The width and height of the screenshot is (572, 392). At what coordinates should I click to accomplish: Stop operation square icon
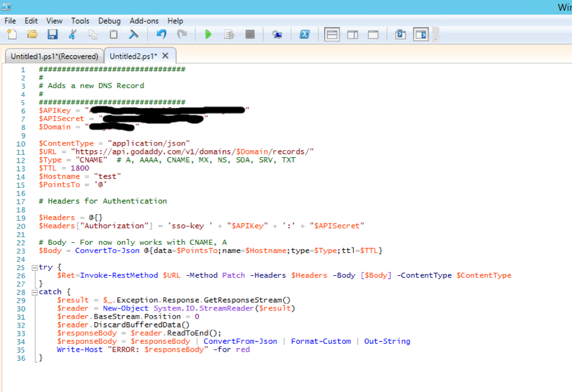tap(250, 35)
